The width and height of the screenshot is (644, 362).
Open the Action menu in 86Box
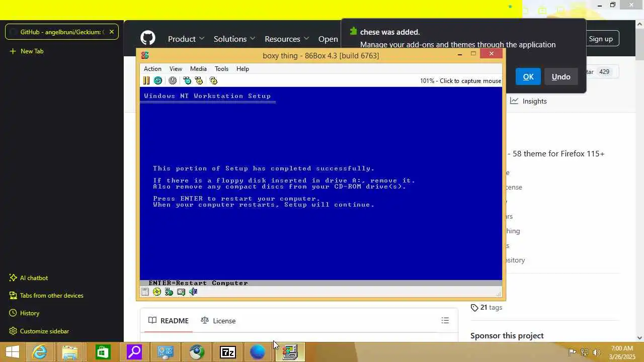152,69
